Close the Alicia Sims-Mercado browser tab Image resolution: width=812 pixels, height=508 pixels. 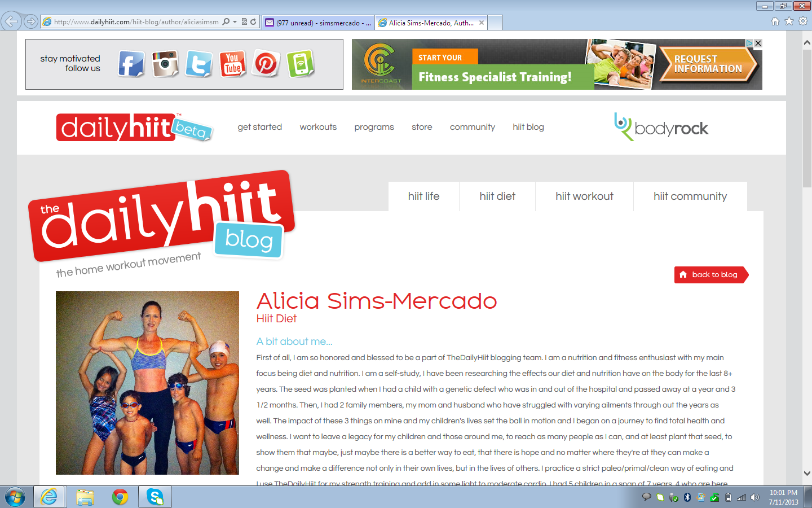pos(482,23)
